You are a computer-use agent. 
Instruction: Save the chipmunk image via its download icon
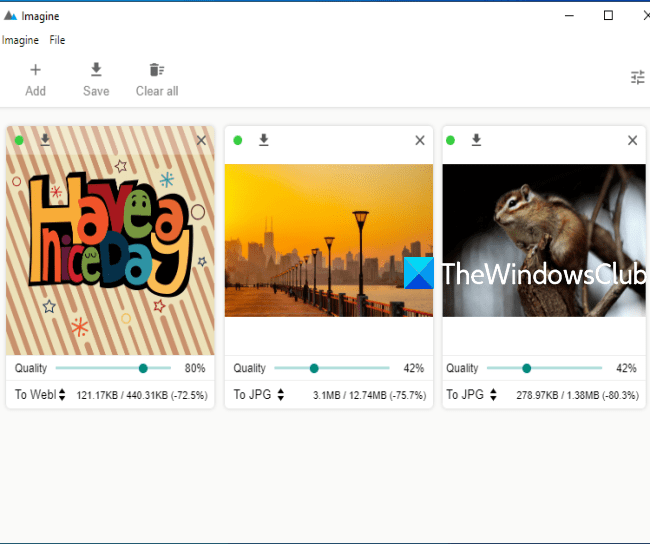tap(476, 140)
